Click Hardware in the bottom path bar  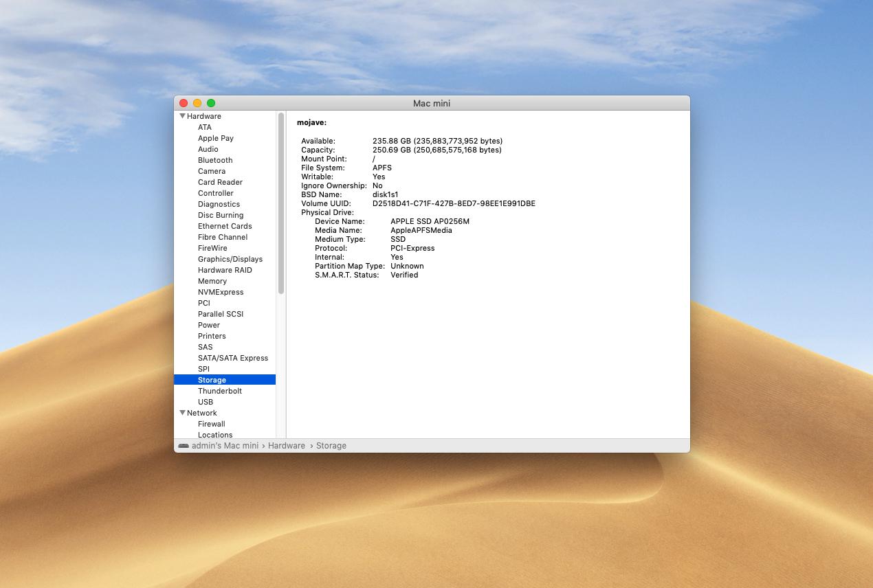click(286, 446)
